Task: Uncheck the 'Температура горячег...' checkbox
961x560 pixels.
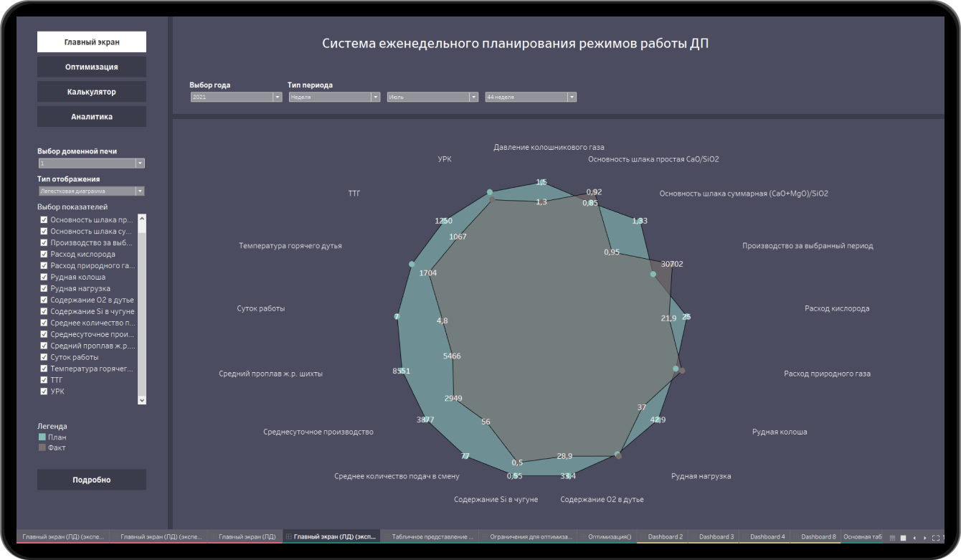Action: tap(44, 369)
